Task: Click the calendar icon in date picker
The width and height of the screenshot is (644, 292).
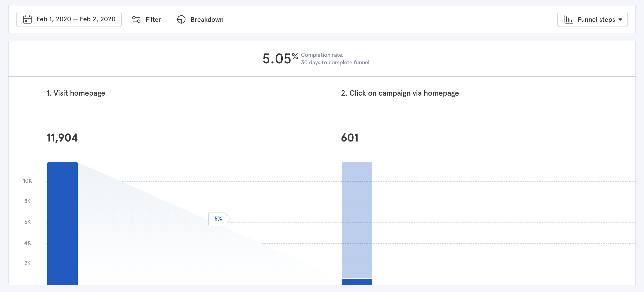Action: pyautogui.click(x=27, y=19)
